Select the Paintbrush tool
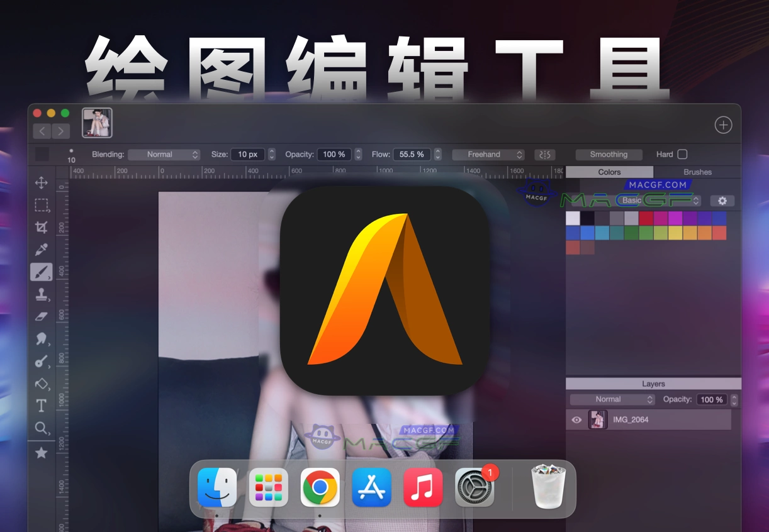The image size is (769, 532). point(42,272)
